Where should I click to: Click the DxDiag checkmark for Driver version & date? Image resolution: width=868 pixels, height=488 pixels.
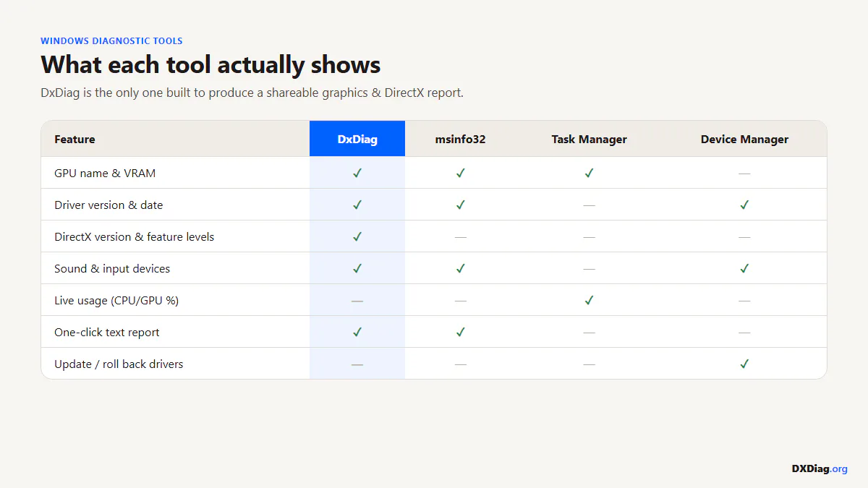[357, 205]
